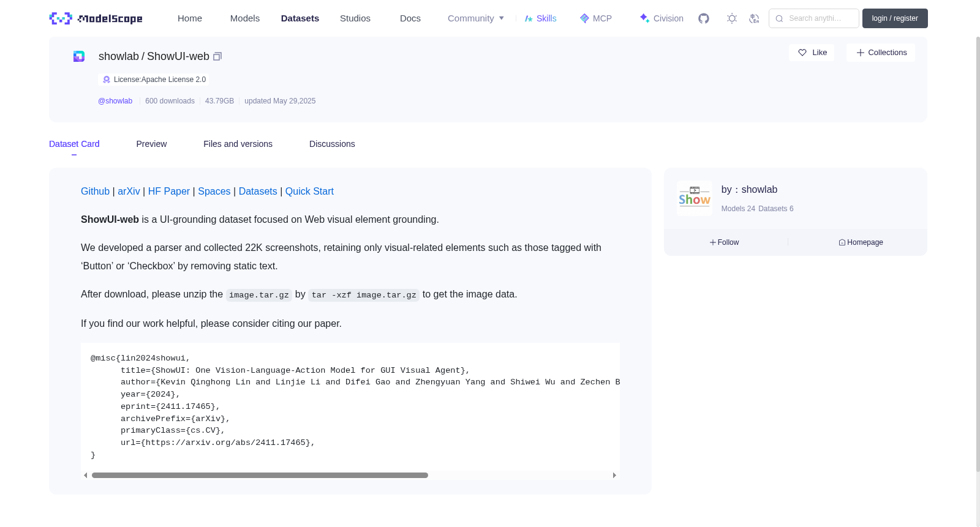Viewport: 980px width, 527px height.
Task: Click the Skills sparkle icon
Action: 529,18
